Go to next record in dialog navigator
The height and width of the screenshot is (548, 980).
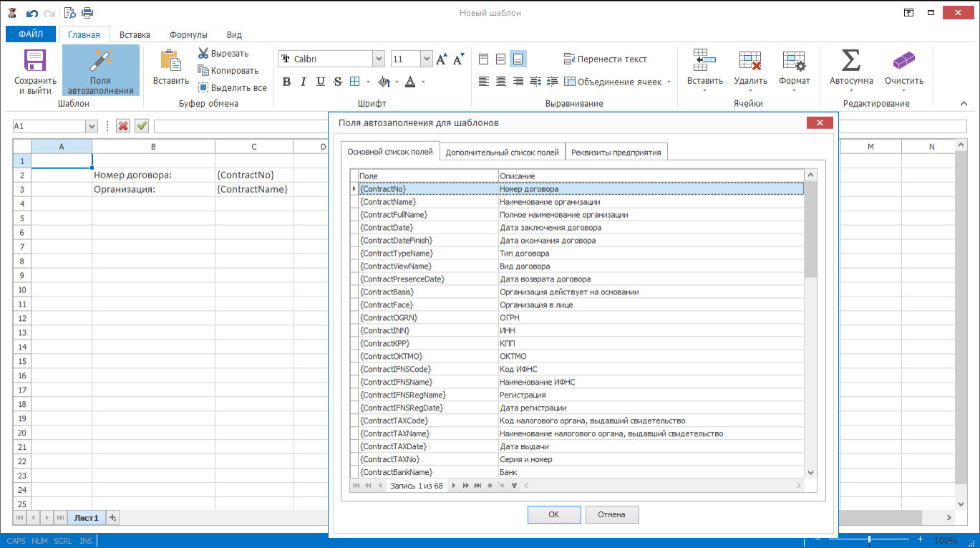[x=453, y=486]
